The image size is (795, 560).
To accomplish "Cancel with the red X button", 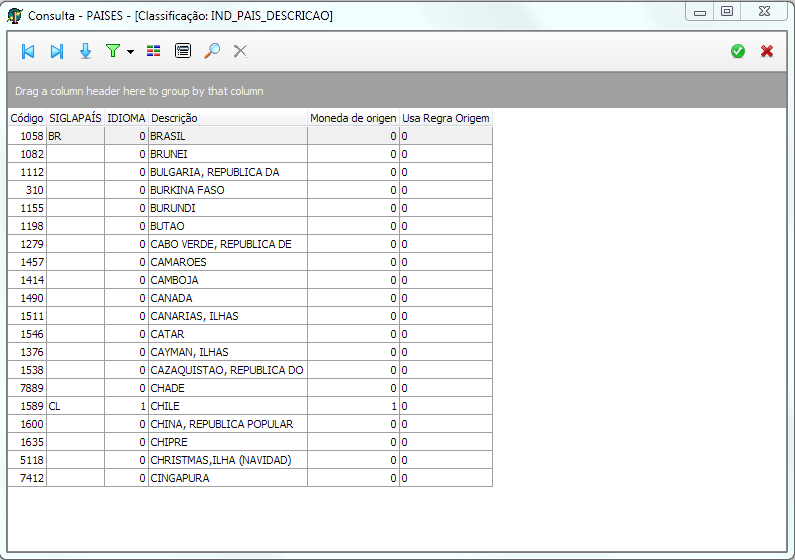I will (x=767, y=51).
